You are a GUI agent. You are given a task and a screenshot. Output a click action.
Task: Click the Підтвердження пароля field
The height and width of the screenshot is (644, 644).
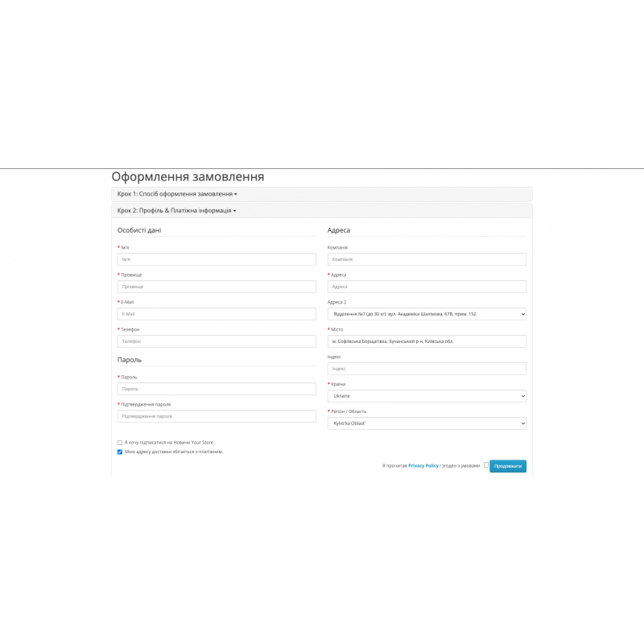[216, 416]
